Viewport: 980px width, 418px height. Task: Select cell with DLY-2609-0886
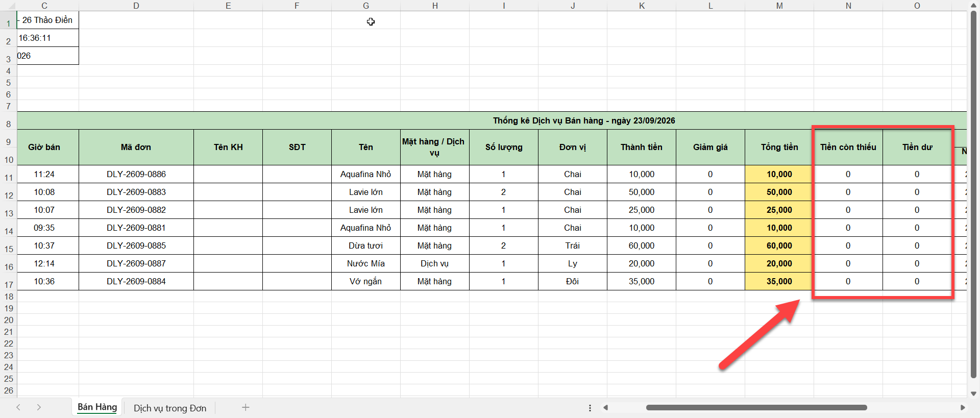click(x=136, y=174)
